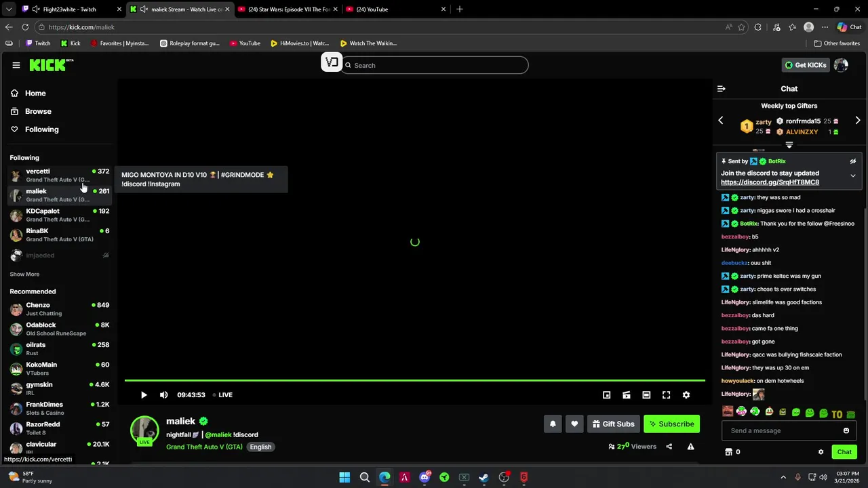Pick the mustache face emote in quick emotes

pyautogui.click(x=728, y=411)
